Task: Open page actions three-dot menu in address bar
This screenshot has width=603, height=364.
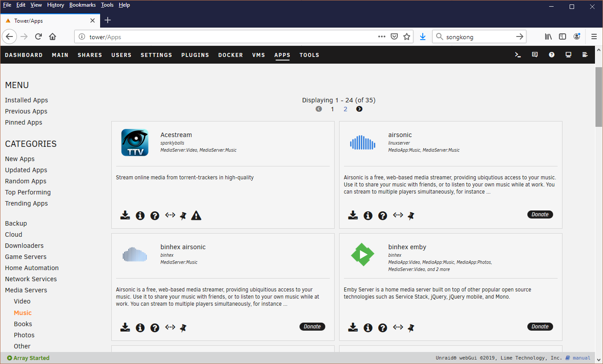Action: tap(382, 37)
